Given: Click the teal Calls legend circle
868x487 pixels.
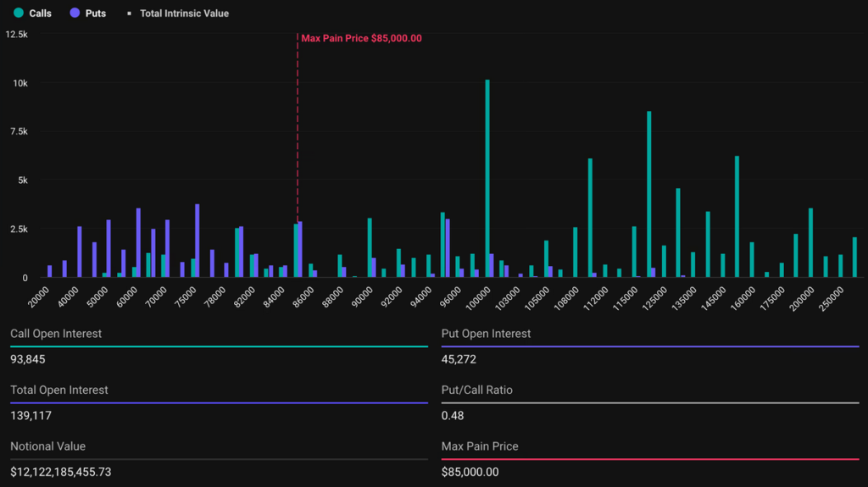Looking at the screenshot, I should click(x=19, y=13).
